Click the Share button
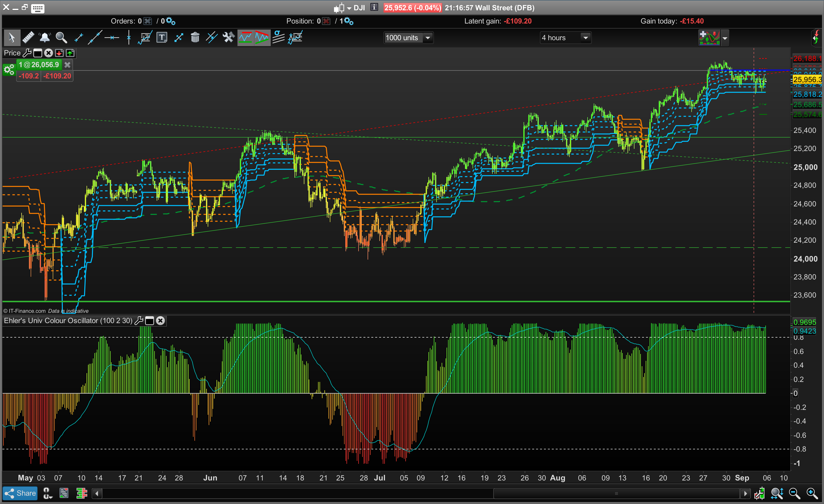 pos(20,493)
